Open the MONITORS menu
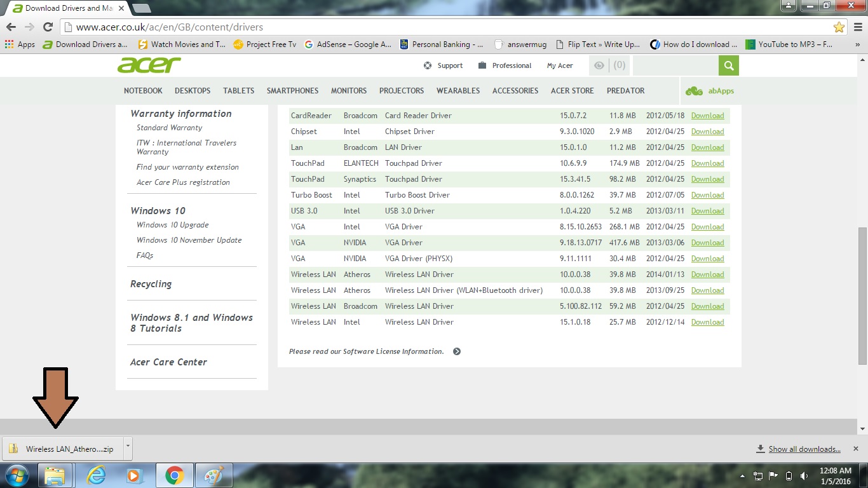 pos(349,91)
